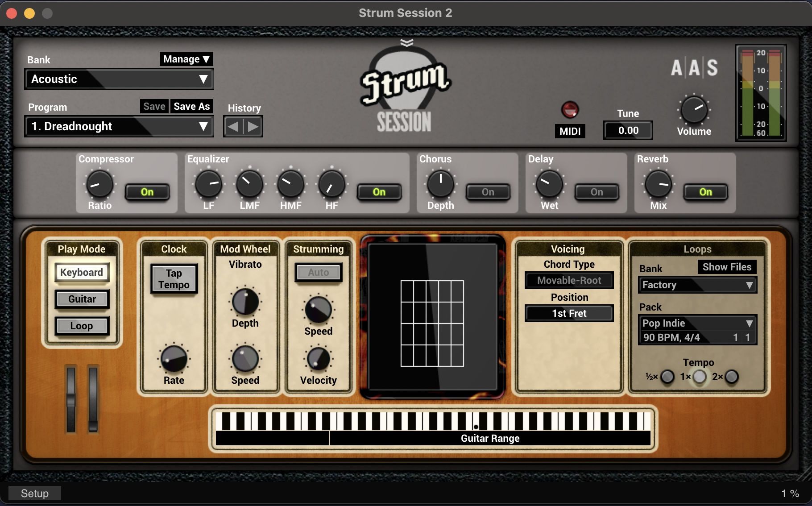Open Setup in the bottom bar

[x=35, y=493]
